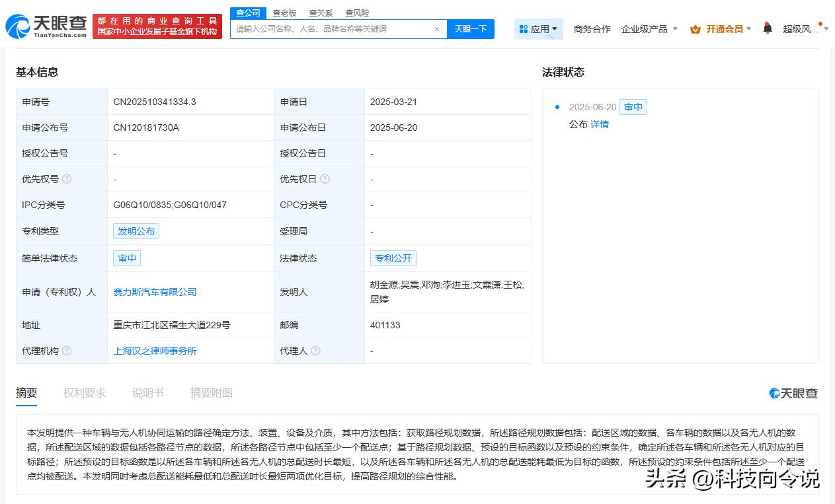Click the help icon next to 代理人
This screenshot has height=504, width=835.
coord(315,351)
